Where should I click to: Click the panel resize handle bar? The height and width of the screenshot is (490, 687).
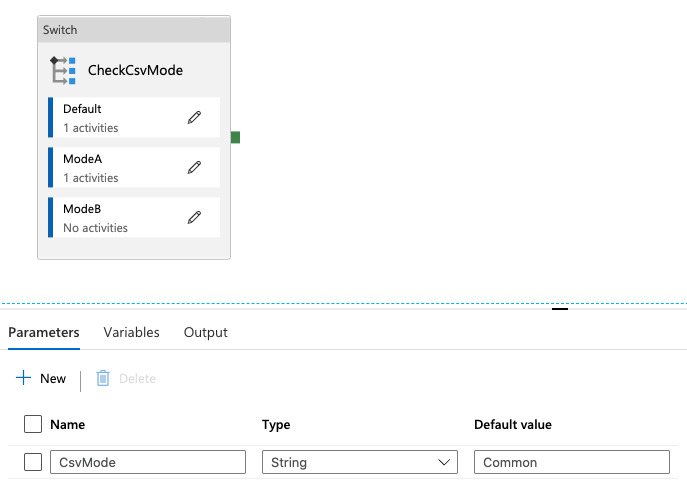[559, 309]
